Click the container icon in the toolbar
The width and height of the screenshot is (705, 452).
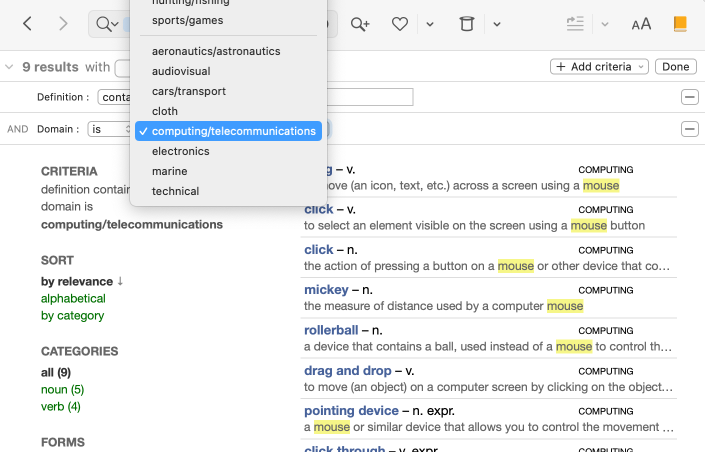466,24
